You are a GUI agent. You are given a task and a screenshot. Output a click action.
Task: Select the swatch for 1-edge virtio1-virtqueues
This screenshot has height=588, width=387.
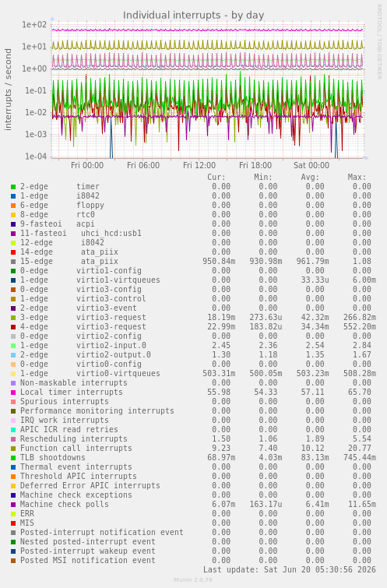(13, 280)
